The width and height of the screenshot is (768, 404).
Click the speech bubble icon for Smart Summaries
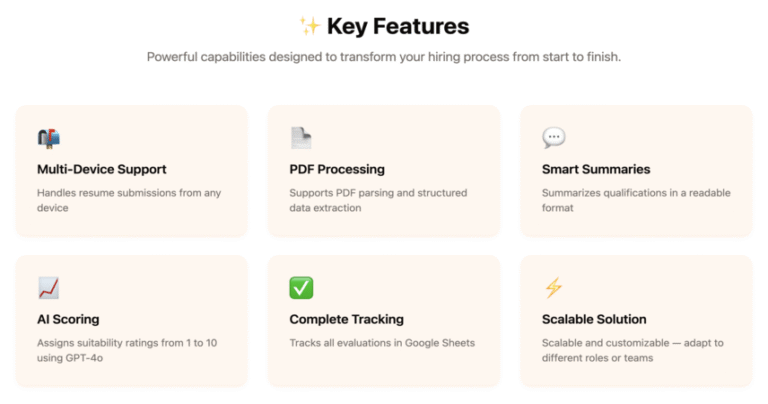click(553, 138)
